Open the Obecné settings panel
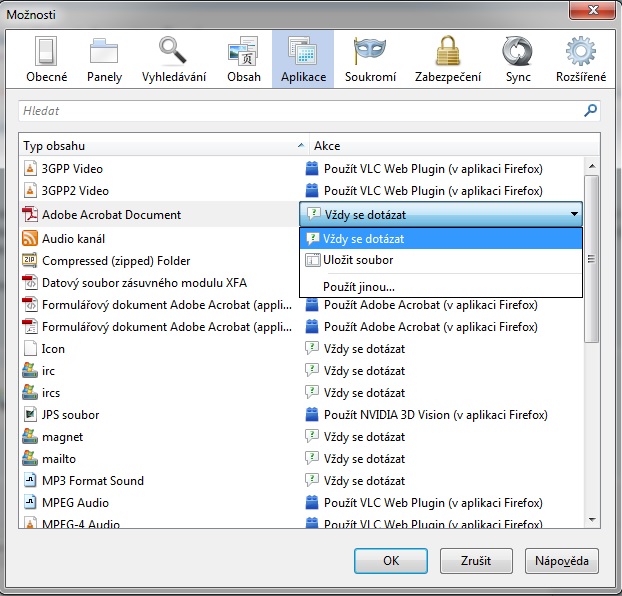Viewport: 622px width, 596px height. click(x=46, y=59)
